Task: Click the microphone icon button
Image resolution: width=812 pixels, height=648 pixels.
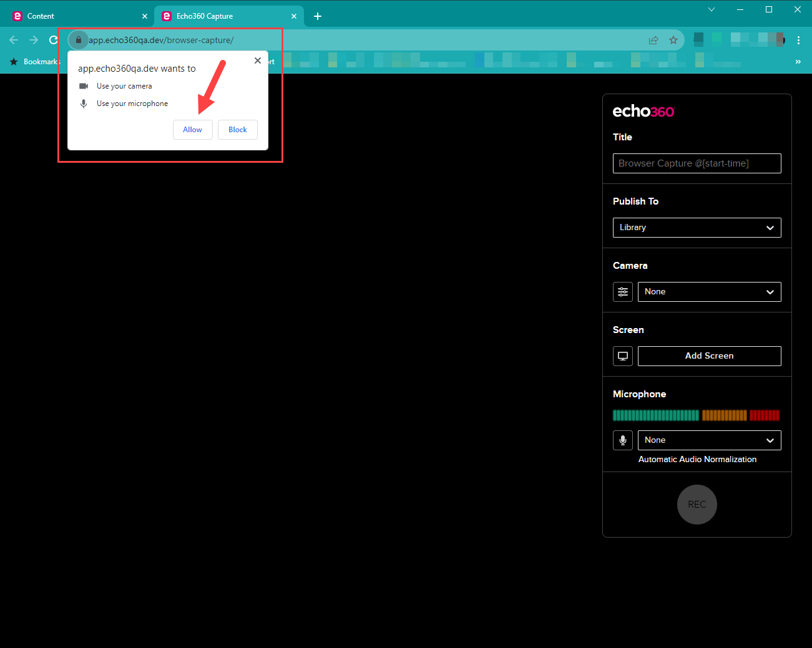Action: pos(623,440)
